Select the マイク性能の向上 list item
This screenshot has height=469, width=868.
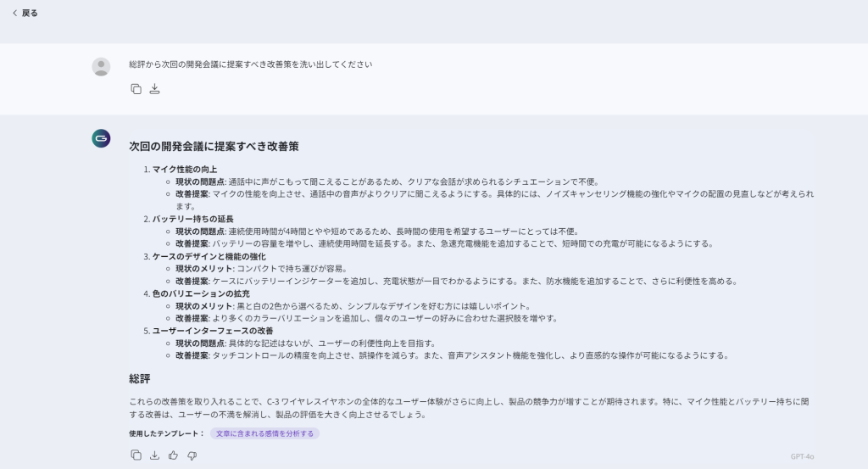click(x=184, y=169)
